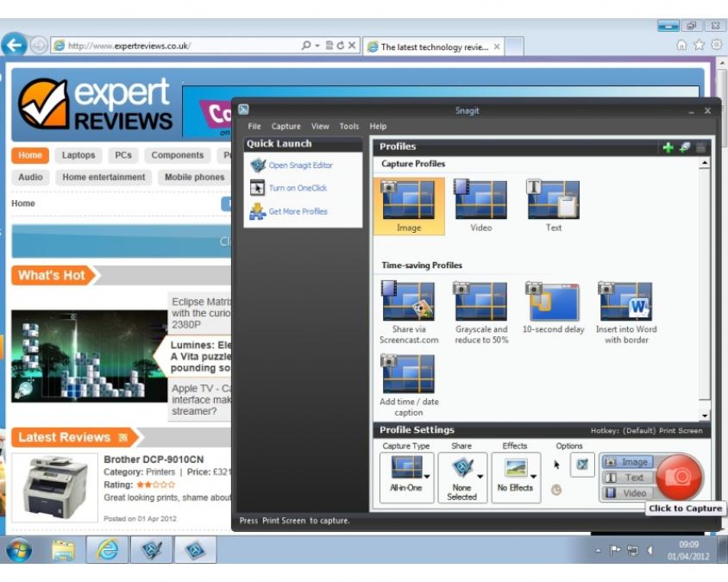Screen dimensions: 728x582
Task: Select the Text capture profile
Action: [554, 206]
